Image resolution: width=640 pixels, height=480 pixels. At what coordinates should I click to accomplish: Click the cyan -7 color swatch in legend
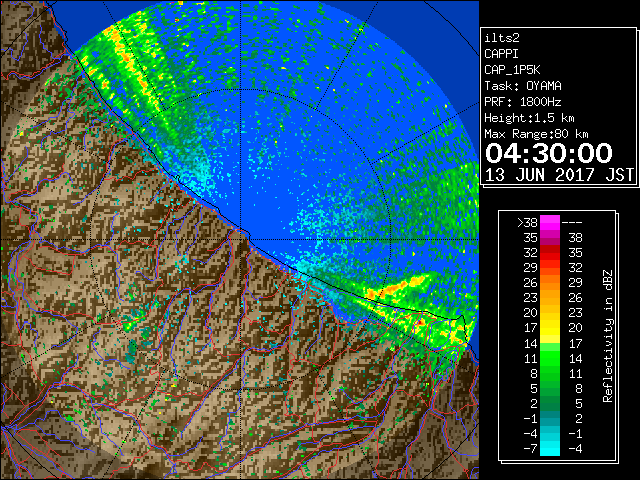[x=550, y=449]
